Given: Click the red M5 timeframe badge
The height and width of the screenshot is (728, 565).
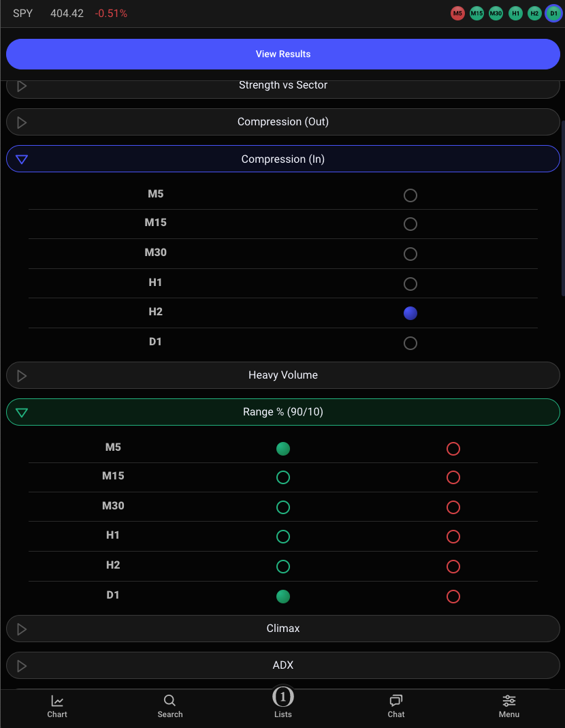Looking at the screenshot, I should [457, 13].
